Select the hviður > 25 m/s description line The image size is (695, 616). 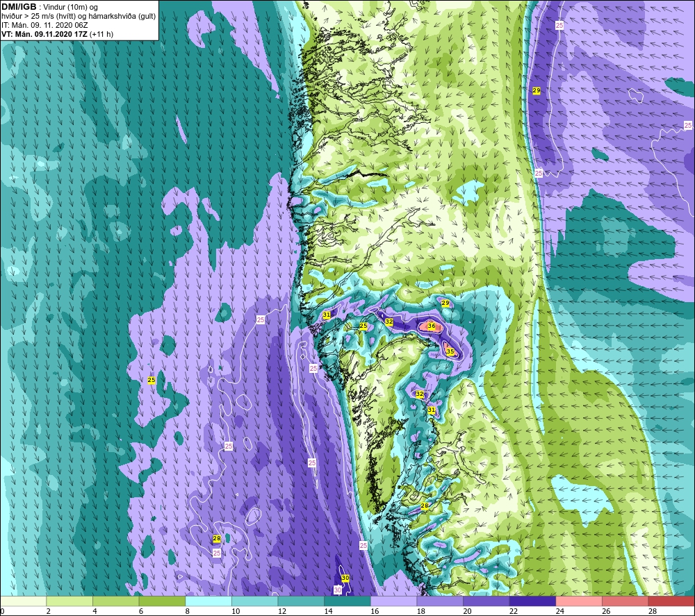point(79,17)
